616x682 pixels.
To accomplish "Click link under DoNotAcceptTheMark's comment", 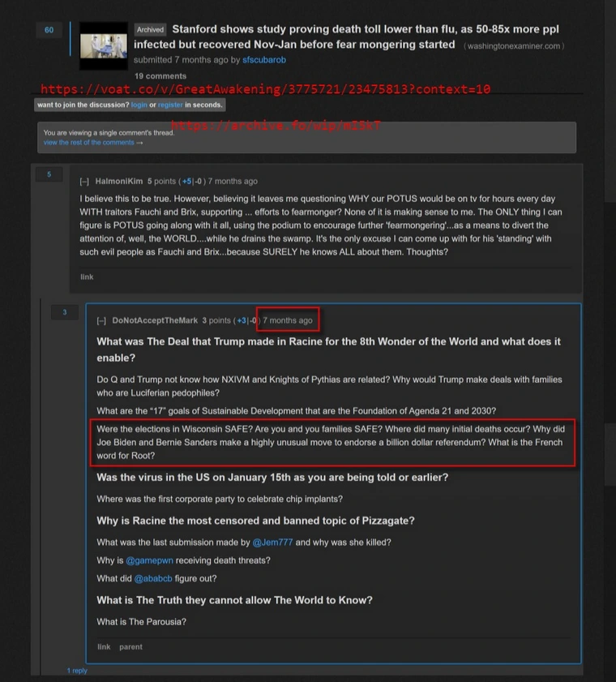I will click(x=104, y=647).
